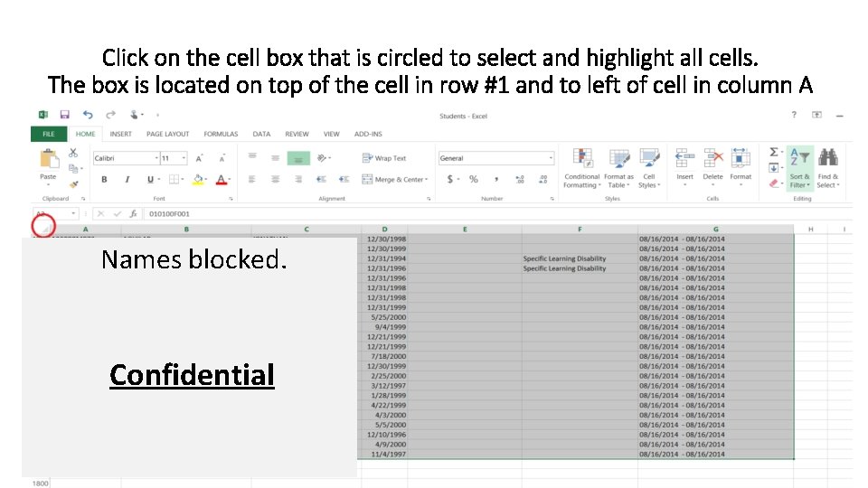
Task: Click the Clear eraser icon
Action: [775, 183]
